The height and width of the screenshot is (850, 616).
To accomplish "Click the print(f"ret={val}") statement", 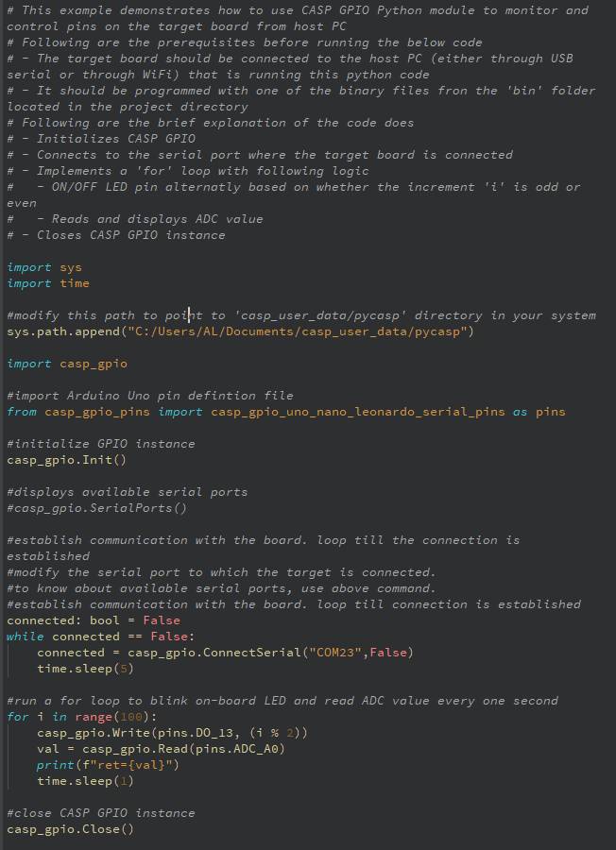I will 108,765.
